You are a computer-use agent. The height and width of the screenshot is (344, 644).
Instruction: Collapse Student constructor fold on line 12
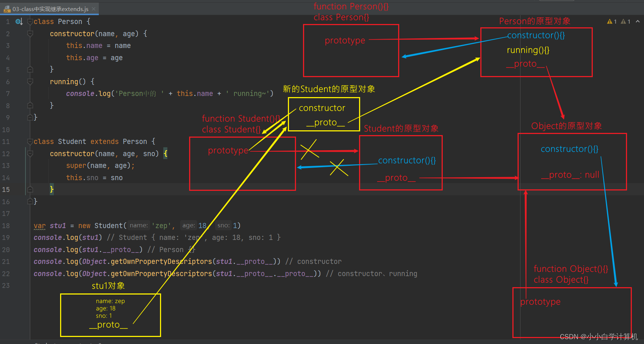(x=30, y=154)
